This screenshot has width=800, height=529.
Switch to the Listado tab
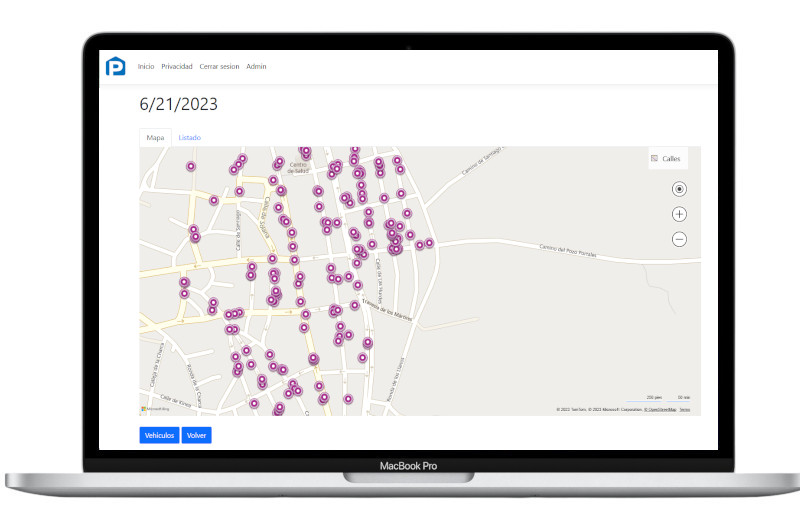(189, 138)
